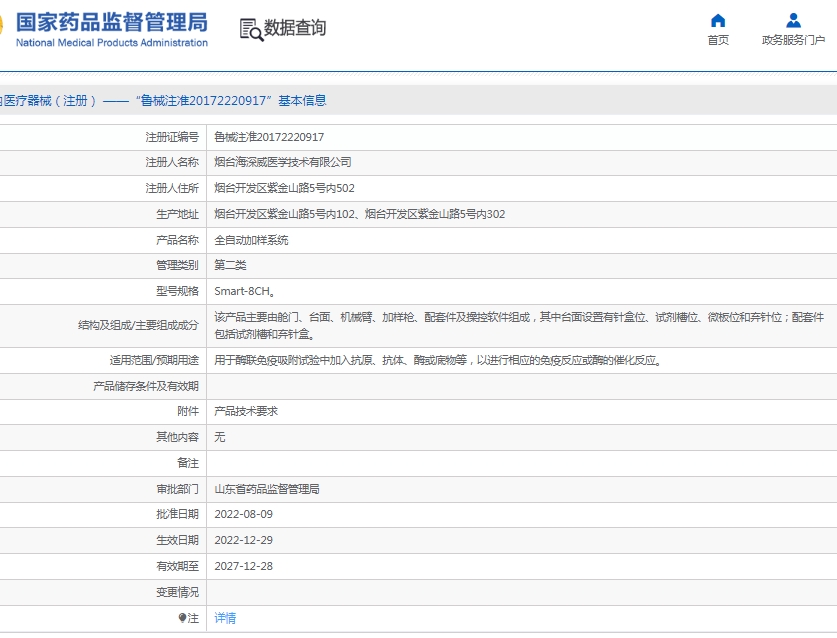
Task: Select 其他内容 value 无
Action: 219,437
